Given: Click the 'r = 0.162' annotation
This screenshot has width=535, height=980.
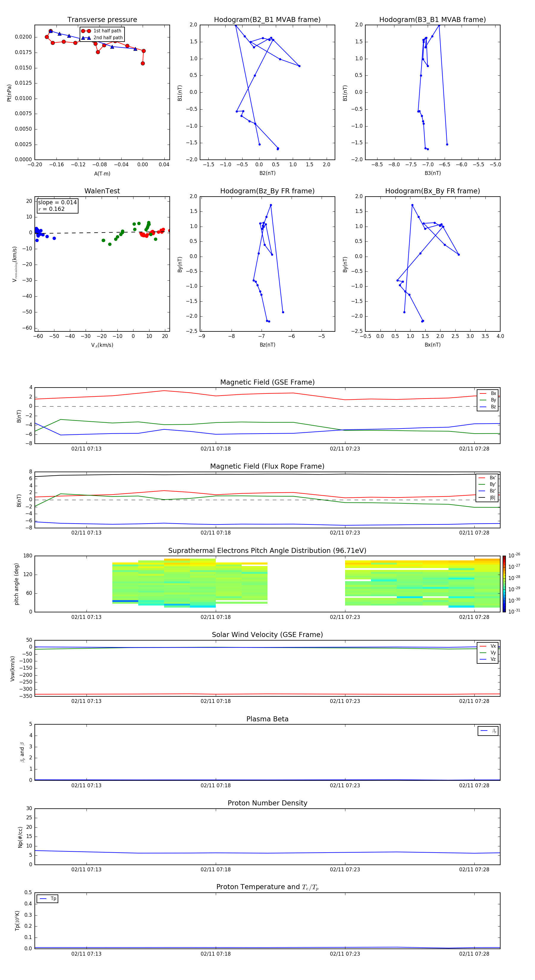Looking at the screenshot, I should [x=51, y=209].
